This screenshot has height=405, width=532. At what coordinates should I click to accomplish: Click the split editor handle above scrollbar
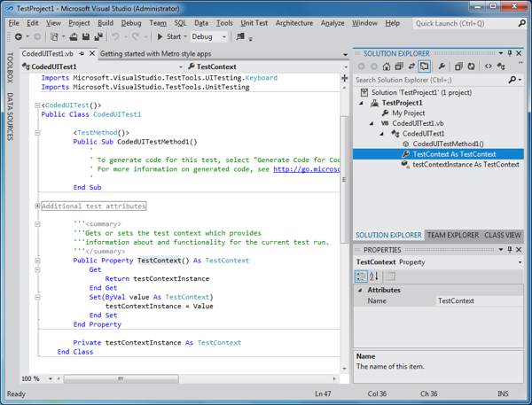pos(344,78)
